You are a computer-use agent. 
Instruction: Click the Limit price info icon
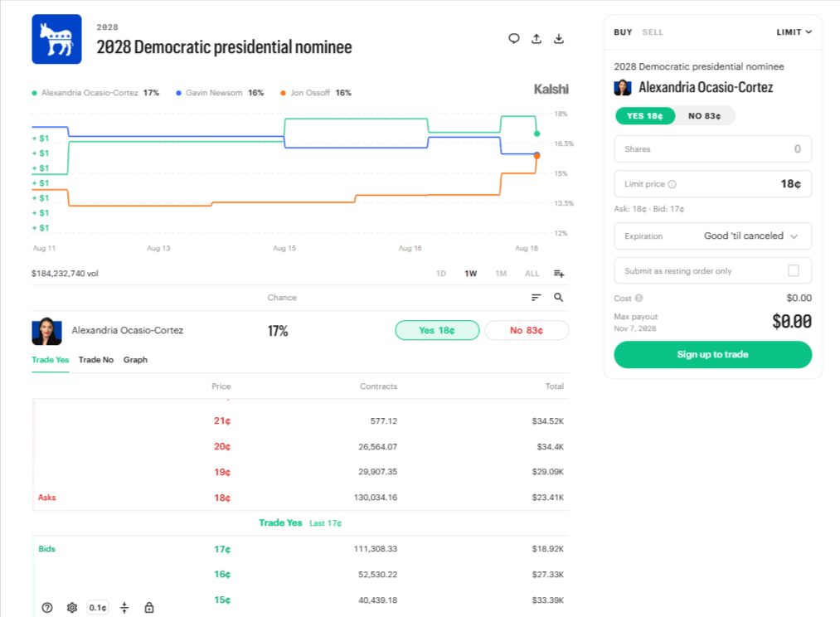(672, 184)
